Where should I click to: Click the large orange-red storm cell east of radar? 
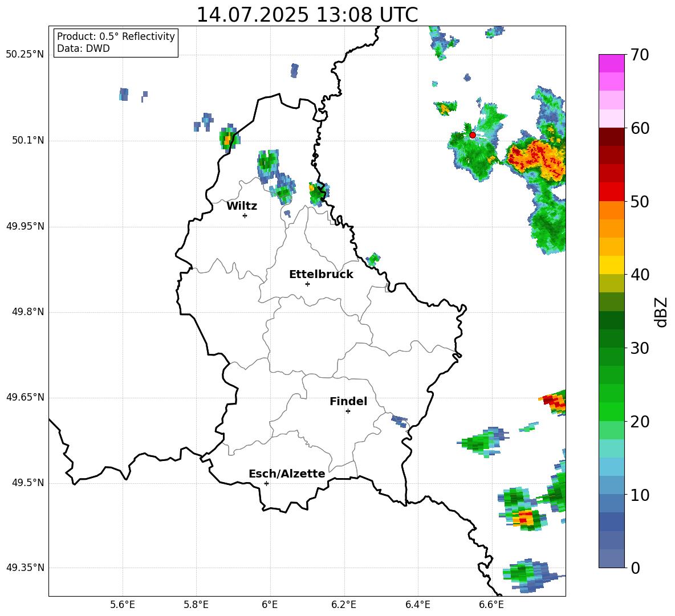pyautogui.click(x=537, y=160)
